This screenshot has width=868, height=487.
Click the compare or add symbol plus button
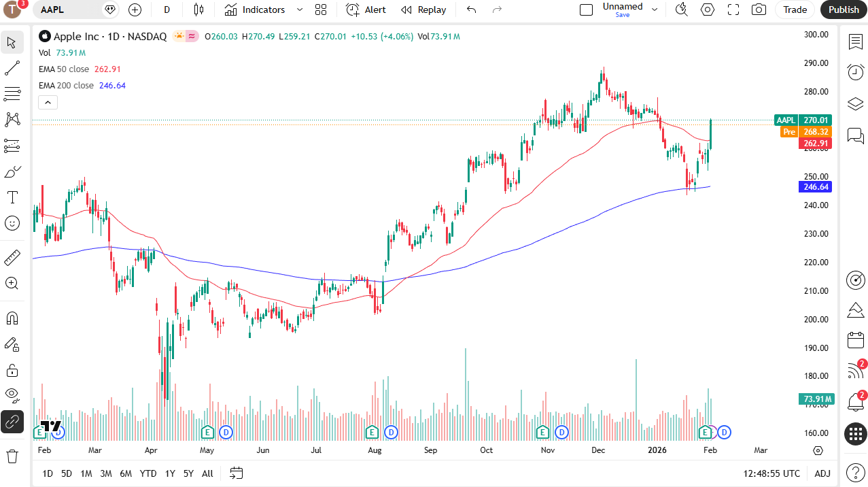click(x=135, y=10)
